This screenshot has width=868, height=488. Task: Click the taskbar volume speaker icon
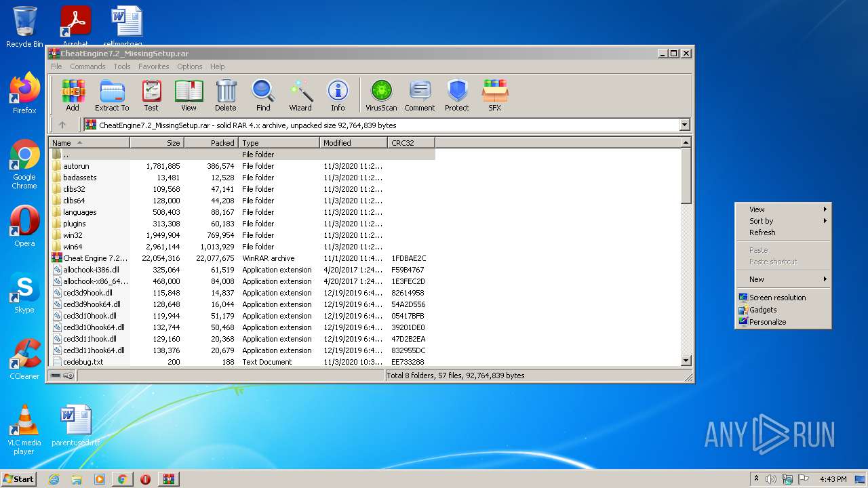(771, 479)
